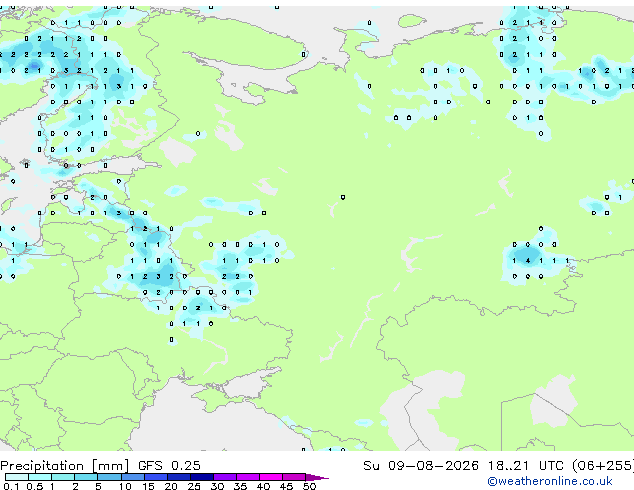Select the 2–5 mm legend color swatch
The image size is (634, 490).
[86, 477]
